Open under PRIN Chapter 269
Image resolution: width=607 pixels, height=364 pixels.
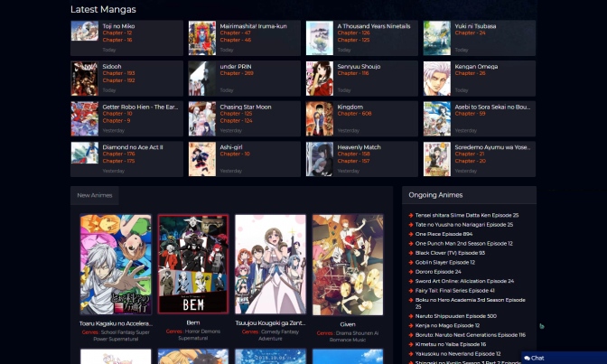click(x=237, y=73)
